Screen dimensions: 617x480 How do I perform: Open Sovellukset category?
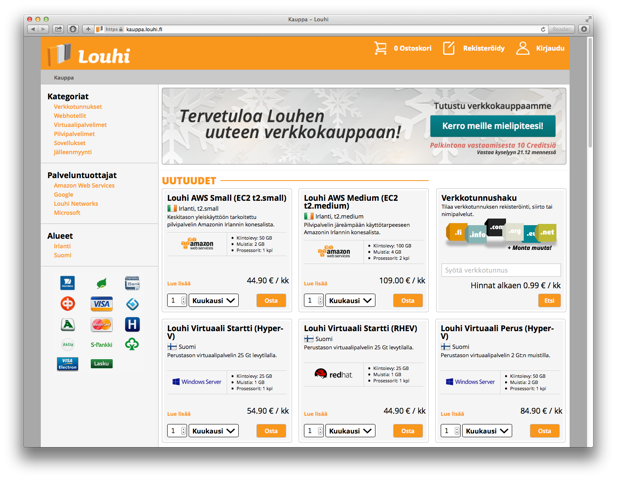coord(70,143)
